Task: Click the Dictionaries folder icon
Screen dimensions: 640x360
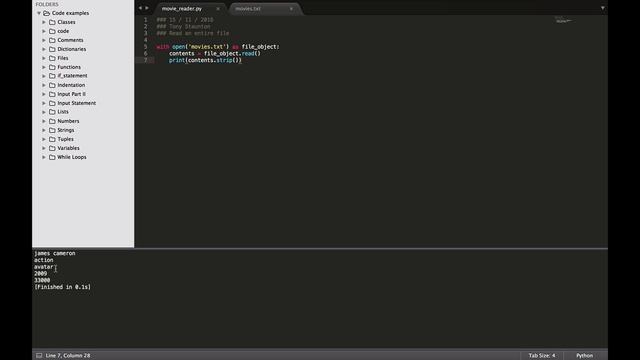Action: click(52, 49)
